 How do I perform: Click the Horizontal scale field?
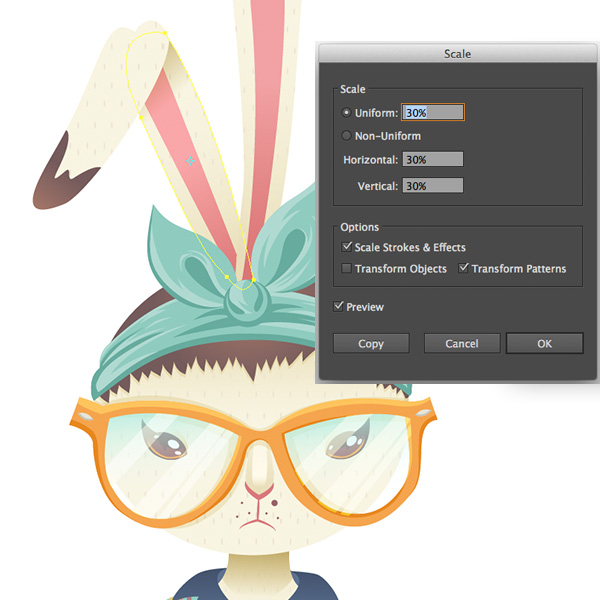[x=433, y=159]
